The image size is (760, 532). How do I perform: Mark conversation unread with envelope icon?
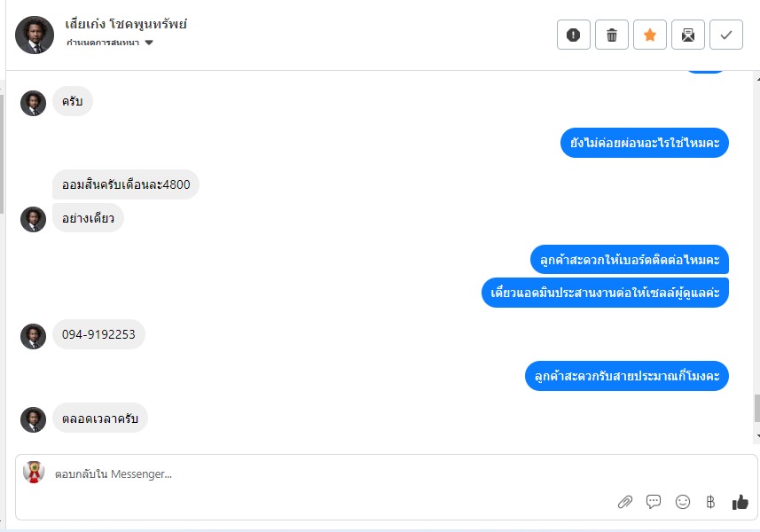point(688,35)
